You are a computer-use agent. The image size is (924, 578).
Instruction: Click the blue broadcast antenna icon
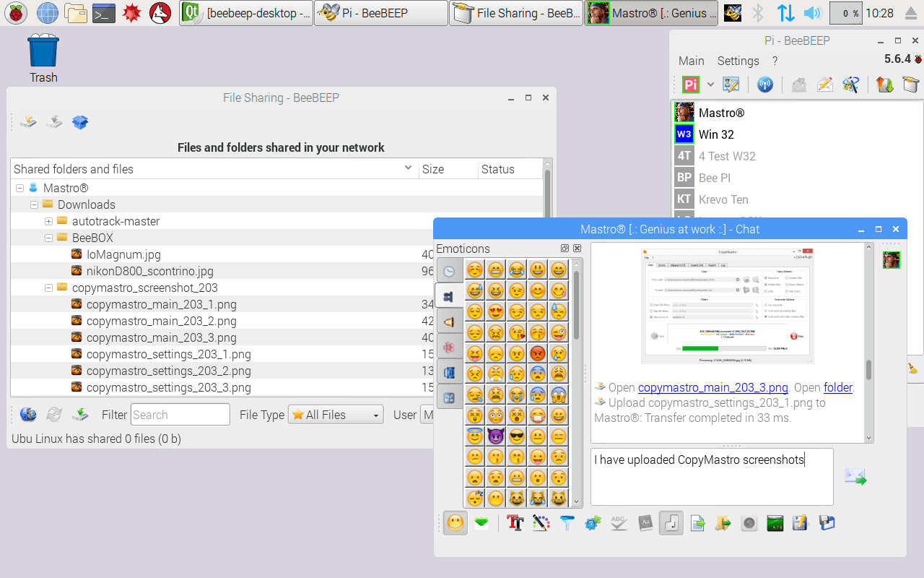click(765, 85)
